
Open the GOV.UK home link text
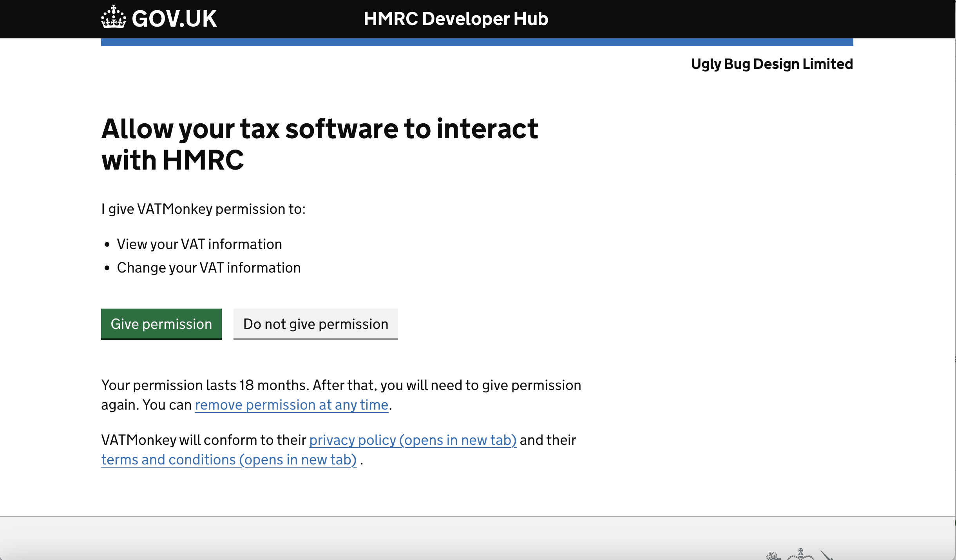click(174, 19)
